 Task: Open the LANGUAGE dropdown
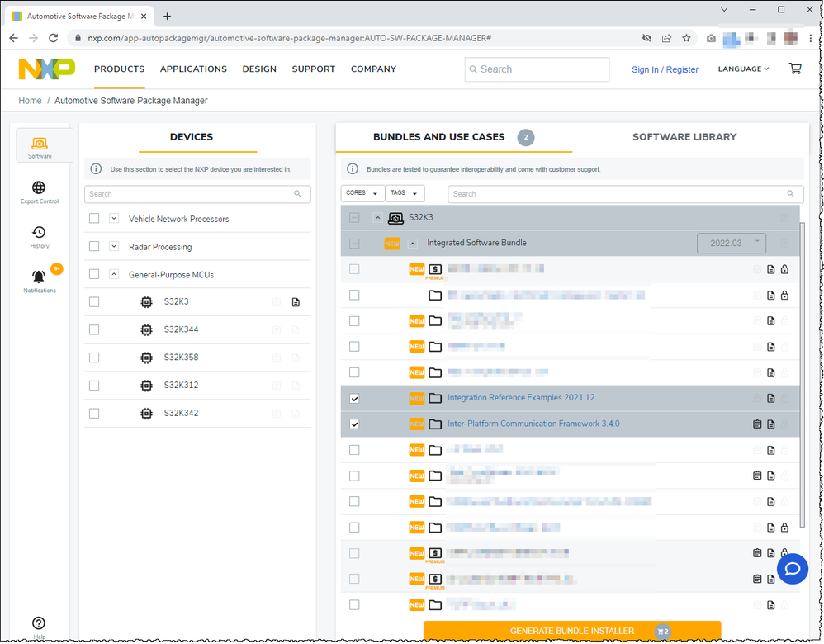pyautogui.click(x=743, y=69)
